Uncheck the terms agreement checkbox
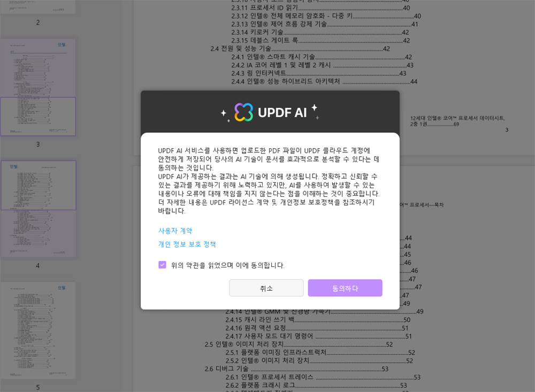Image resolution: width=535 pixels, height=392 pixels. point(162,265)
